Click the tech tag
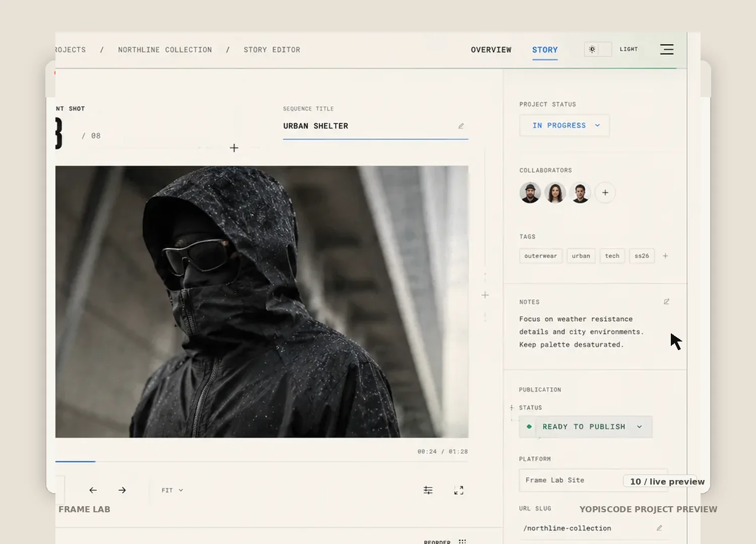The height and width of the screenshot is (544, 756). coord(612,256)
